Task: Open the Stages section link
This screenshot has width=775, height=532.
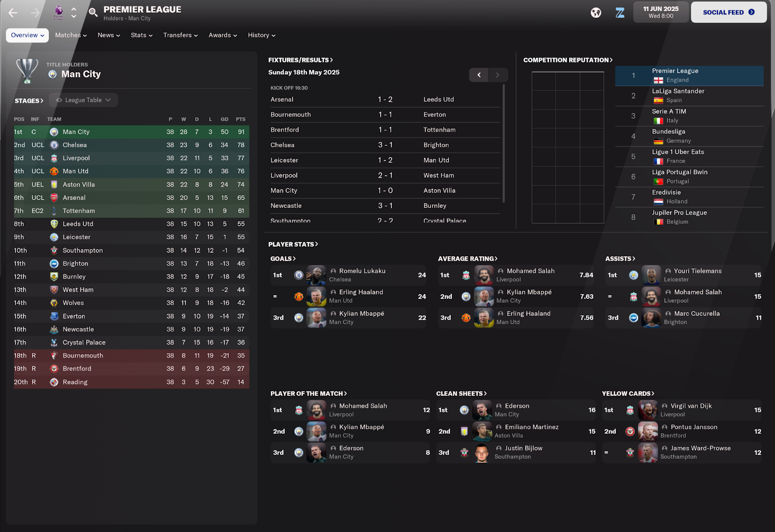Action: coord(29,101)
